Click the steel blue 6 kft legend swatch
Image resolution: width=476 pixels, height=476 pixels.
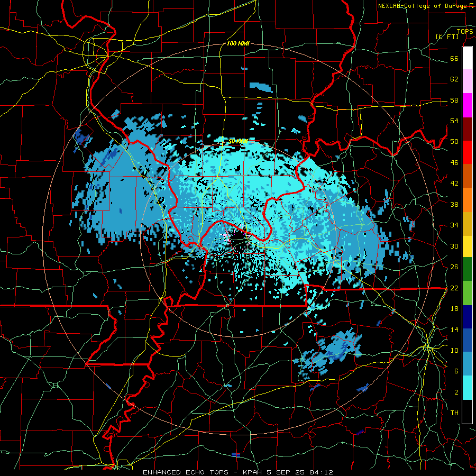click(x=467, y=364)
